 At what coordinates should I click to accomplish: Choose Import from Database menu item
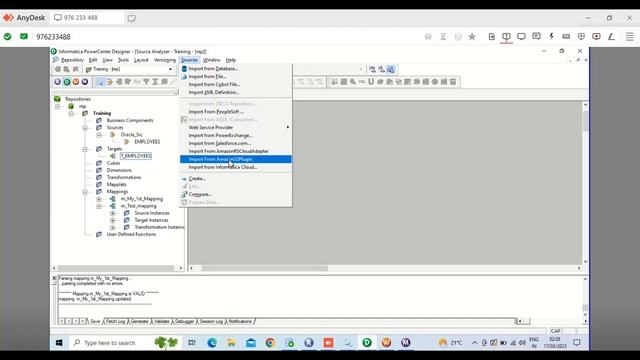coord(236,69)
